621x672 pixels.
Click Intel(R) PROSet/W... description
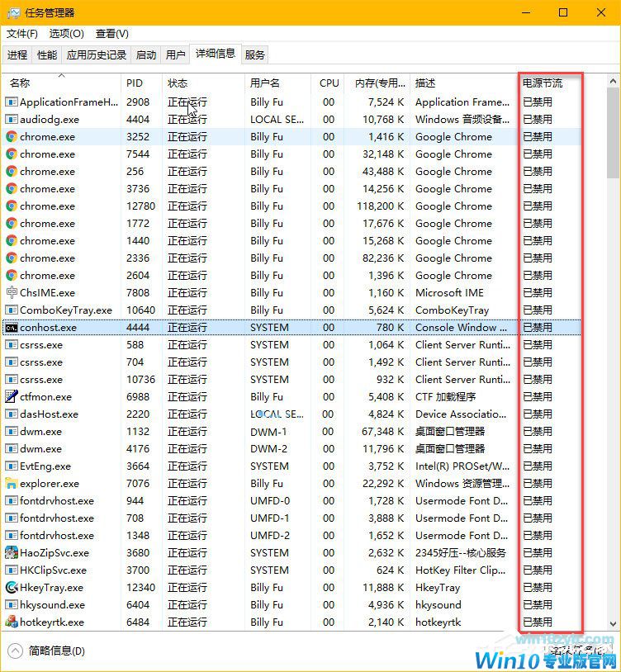click(x=462, y=466)
